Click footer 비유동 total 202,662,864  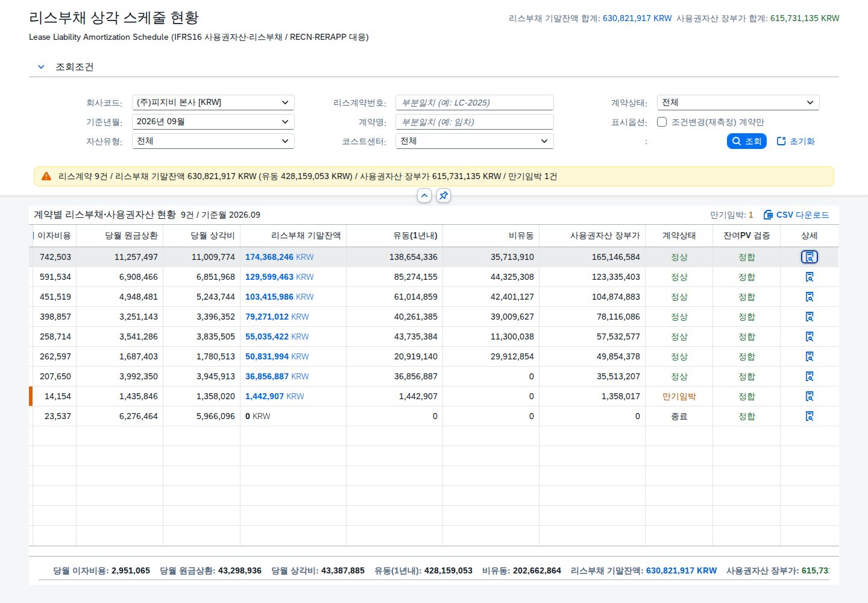click(521, 570)
